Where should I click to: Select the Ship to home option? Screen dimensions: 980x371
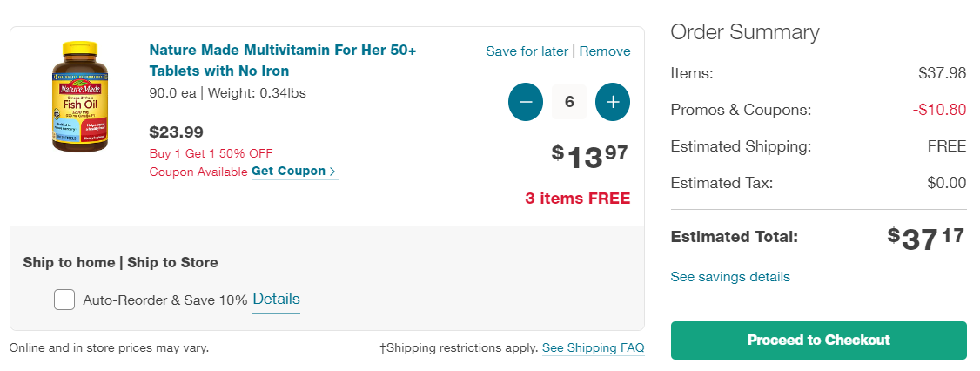[69, 262]
